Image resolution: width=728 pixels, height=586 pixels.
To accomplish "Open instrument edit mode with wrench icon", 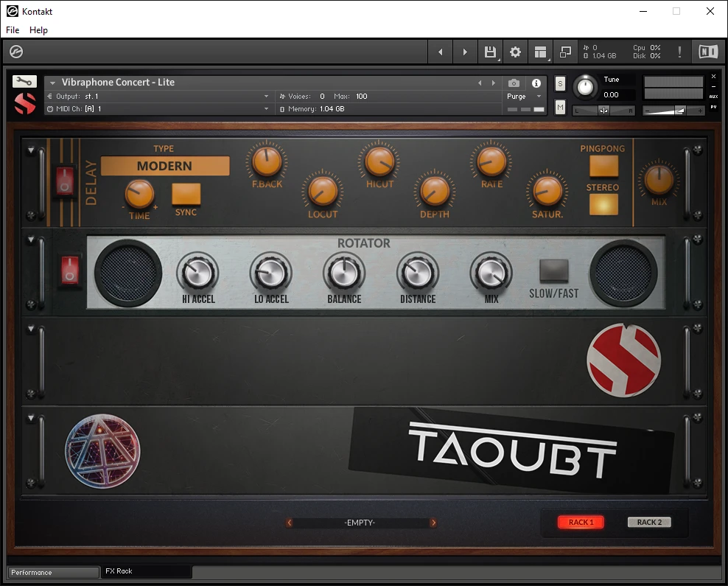I will pyautogui.click(x=24, y=82).
